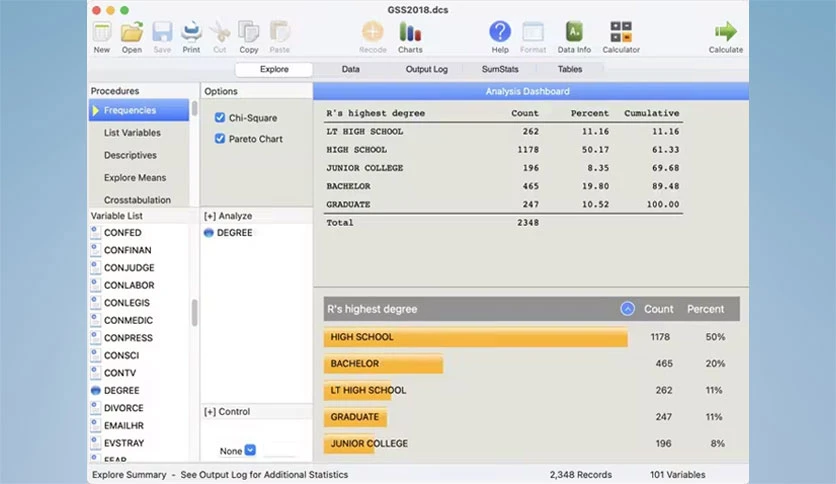Select the Frequencies procedure
The height and width of the screenshot is (484, 836).
coord(139,110)
